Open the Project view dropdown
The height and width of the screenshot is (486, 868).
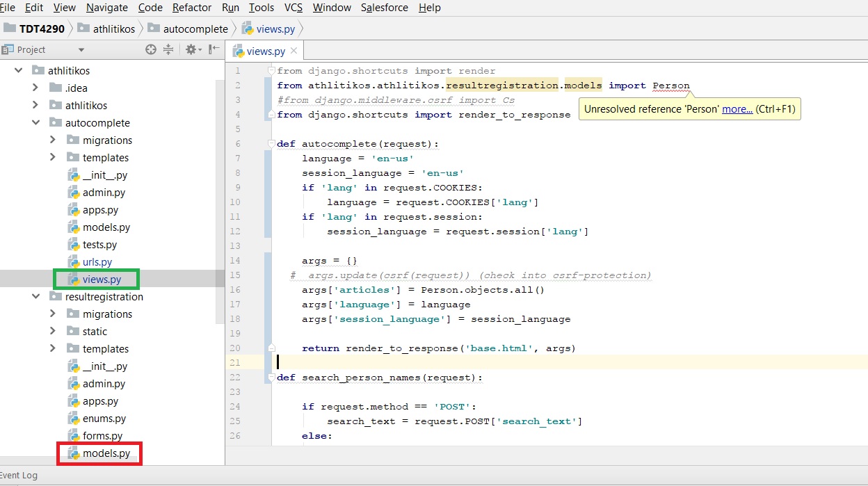click(81, 50)
